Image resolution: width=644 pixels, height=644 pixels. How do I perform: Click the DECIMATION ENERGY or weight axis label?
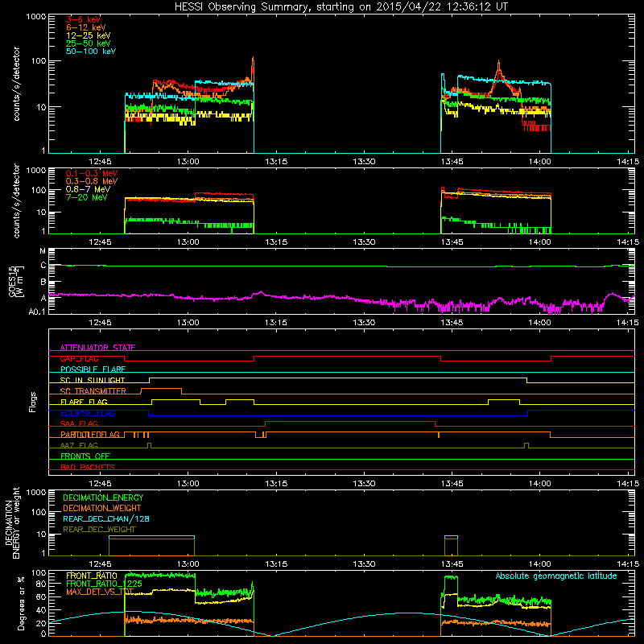pyautogui.click(x=12, y=522)
